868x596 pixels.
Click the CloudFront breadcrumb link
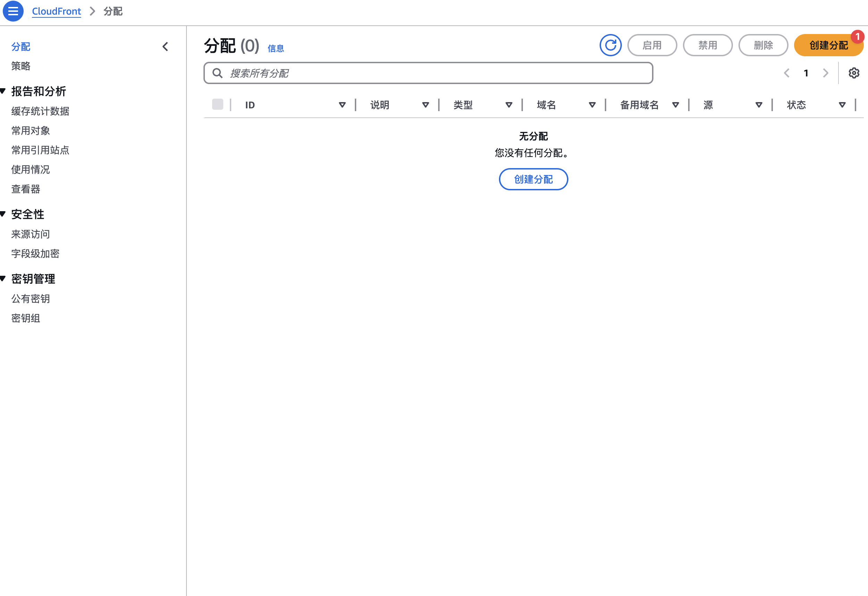[56, 11]
